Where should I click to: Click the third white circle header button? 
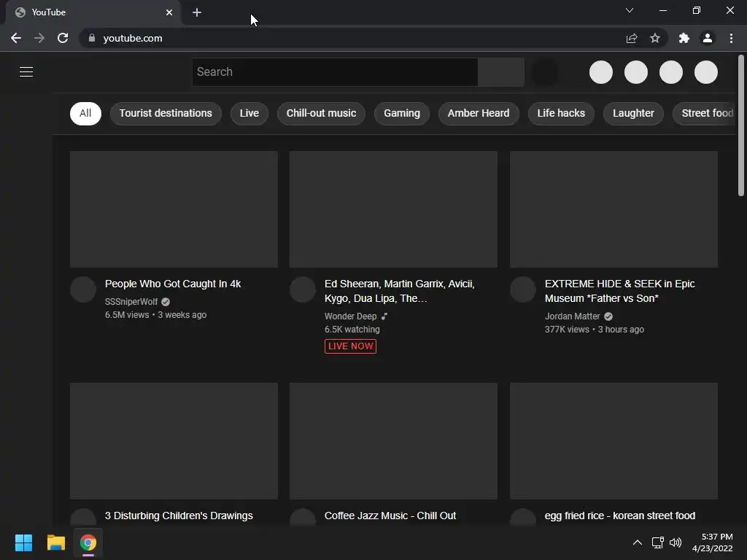[x=671, y=72]
